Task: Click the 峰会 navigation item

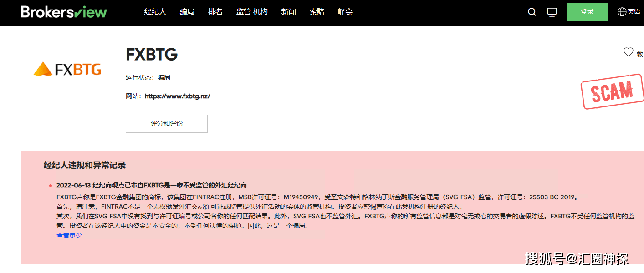Action: [x=345, y=12]
